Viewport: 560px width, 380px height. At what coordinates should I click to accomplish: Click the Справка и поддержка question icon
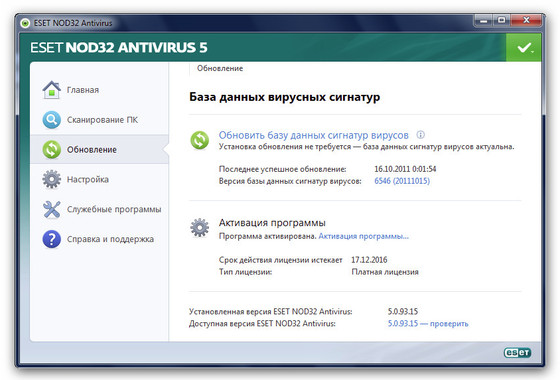tap(52, 239)
